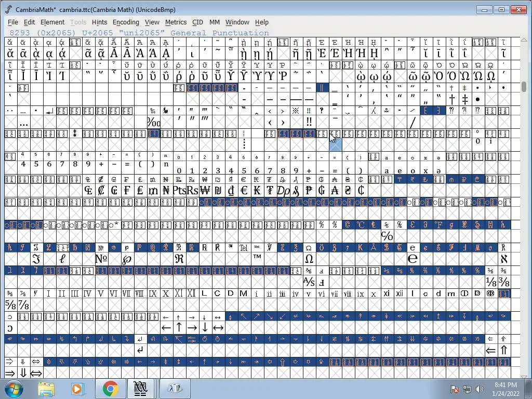Open the Window menu
Image resolution: width=532 pixels, height=399 pixels.
[x=237, y=22]
